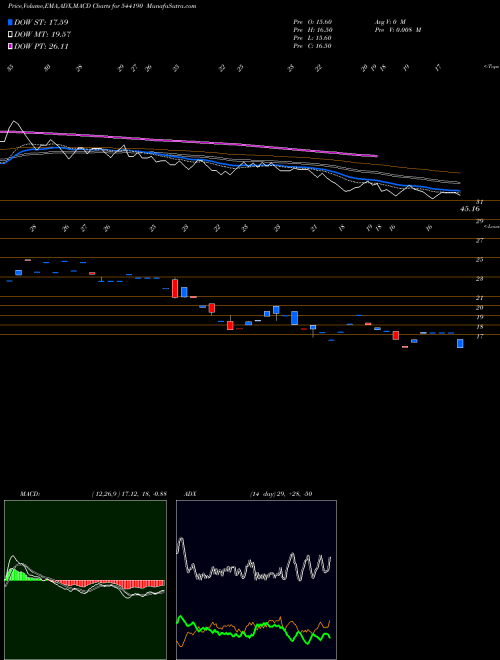This screenshot has height=660, width=500.
Task: Click the 'MACD:' panel heading
Action: point(30,494)
